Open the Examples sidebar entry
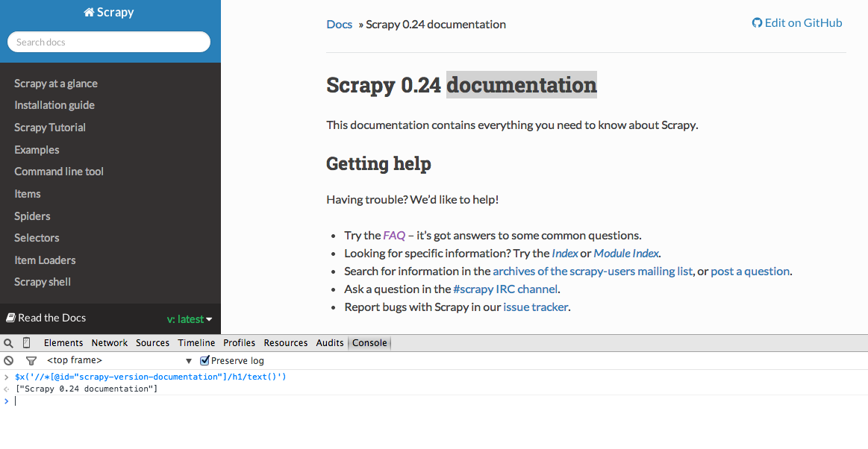This screenshot has width=868, height=449. pos(37,150)
